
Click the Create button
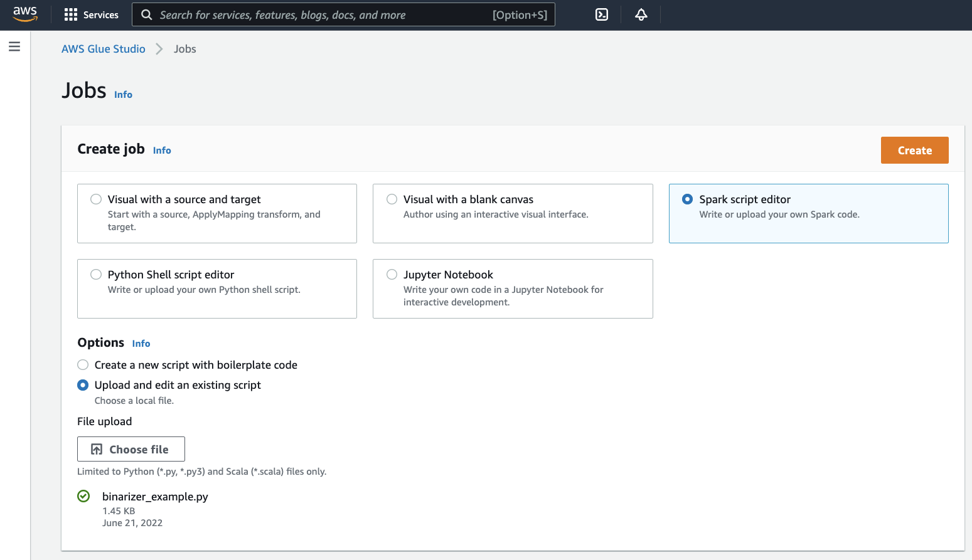(914, 150)
